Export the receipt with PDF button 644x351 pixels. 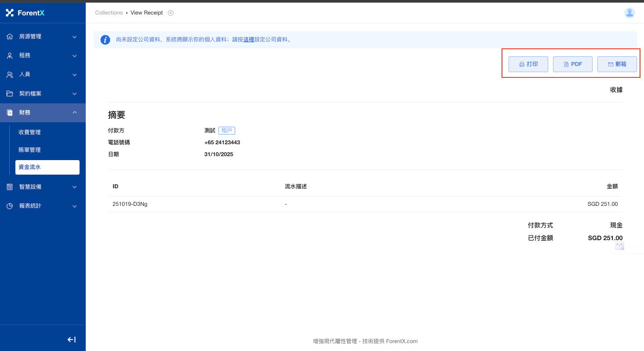[572, 64]
